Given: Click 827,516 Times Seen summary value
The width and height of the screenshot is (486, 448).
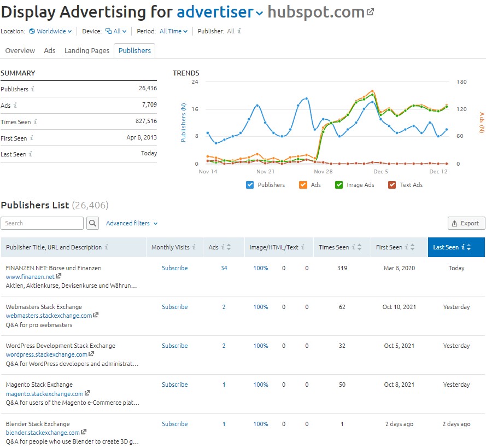Looking at the screenshot, I should pos(146,121).
